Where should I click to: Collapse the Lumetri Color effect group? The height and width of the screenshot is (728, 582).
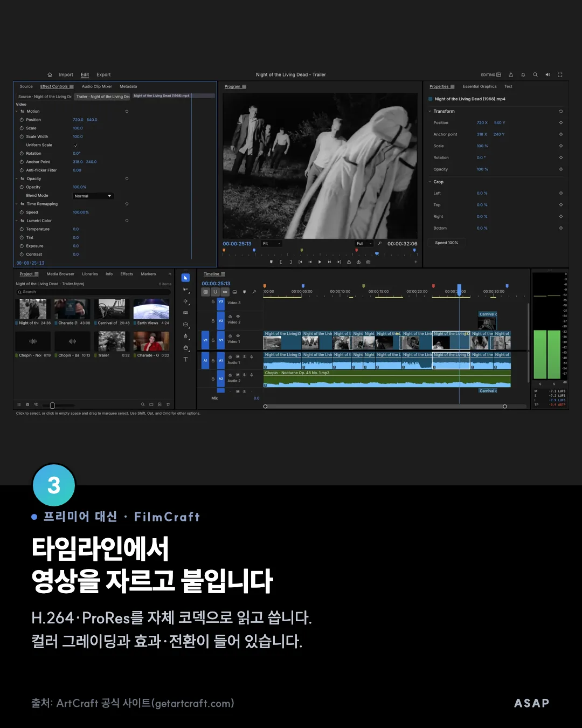(x=17, y=221)
